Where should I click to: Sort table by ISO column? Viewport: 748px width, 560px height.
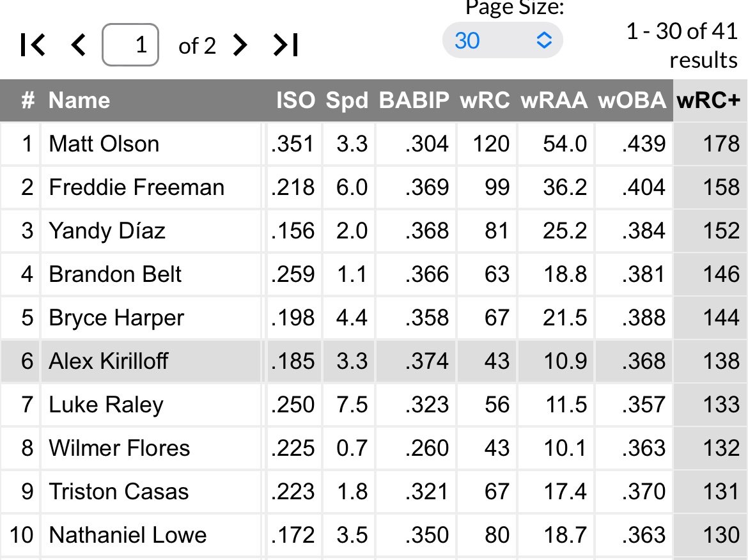point(295,100)
